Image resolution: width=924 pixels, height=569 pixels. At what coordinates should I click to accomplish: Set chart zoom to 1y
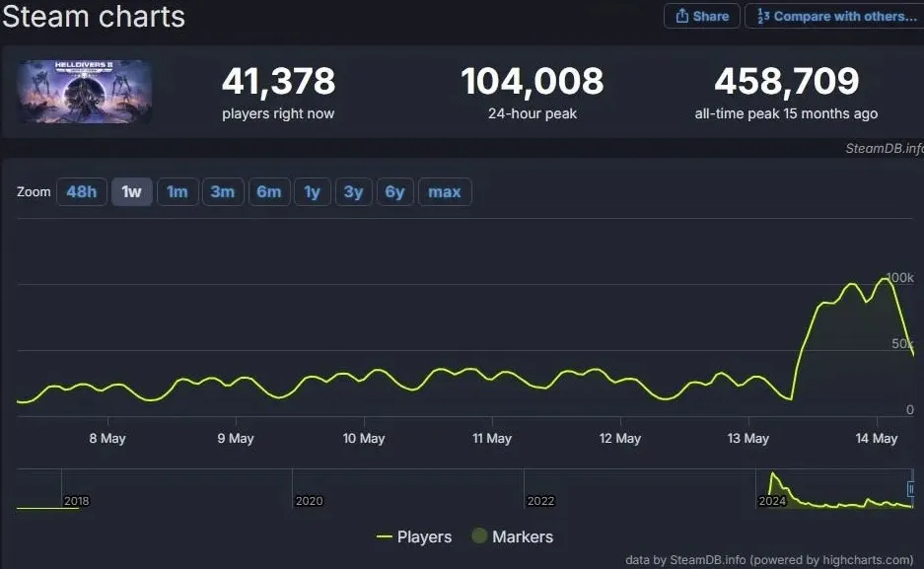313,192
